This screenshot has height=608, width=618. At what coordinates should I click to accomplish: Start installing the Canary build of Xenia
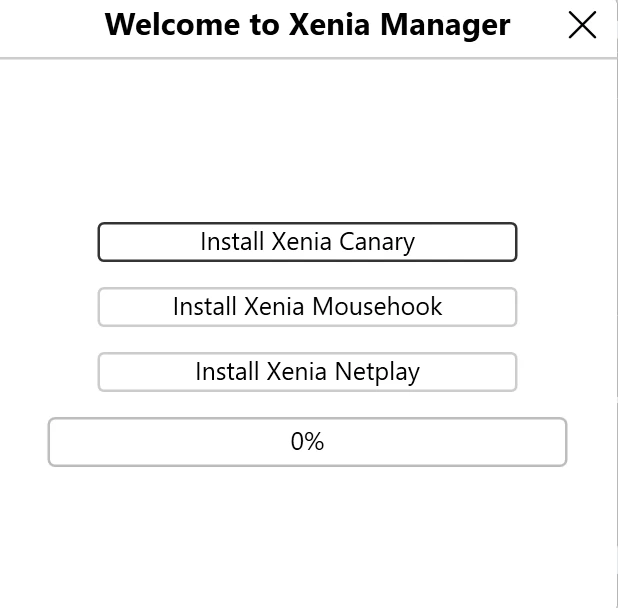click(307, 242)
